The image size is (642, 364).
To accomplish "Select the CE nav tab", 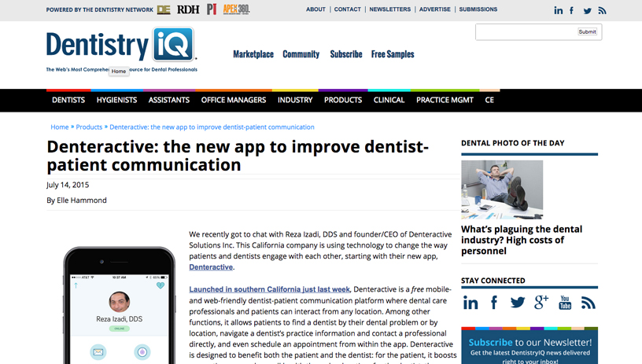I will [489, 100].
